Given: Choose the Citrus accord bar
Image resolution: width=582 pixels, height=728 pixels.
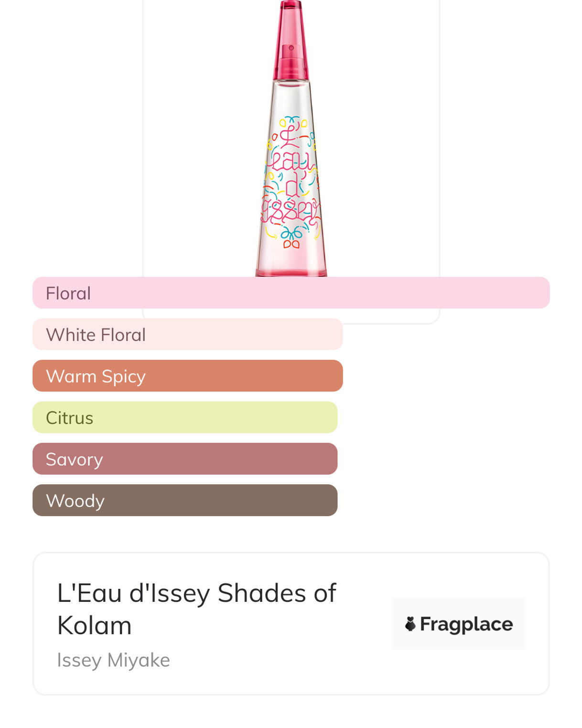Looking at the screenshot, I should pyautogui.click(x=185, y=418).
